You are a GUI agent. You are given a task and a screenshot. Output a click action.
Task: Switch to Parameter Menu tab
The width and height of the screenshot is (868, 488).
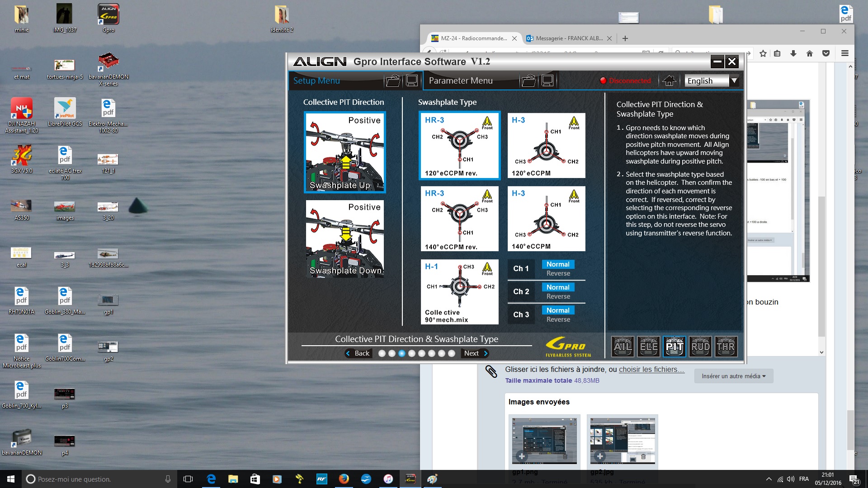click(x=461, y=81)
